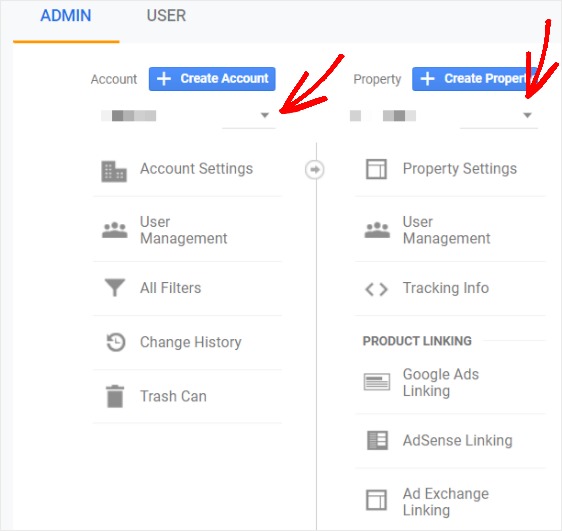Image resolution: width=562 pixels, height=531 pixels.
Task: Open Account Settings
Action: click(196, 168)
